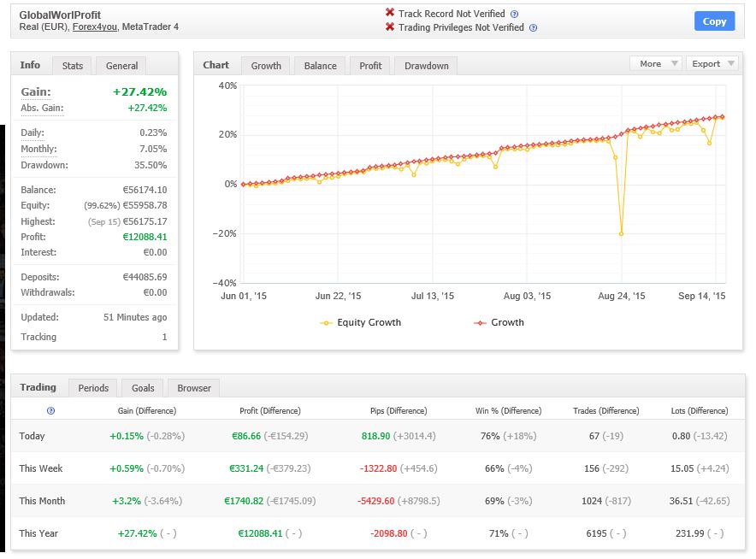Click the help icon in Trading table header

pos(50,411)
